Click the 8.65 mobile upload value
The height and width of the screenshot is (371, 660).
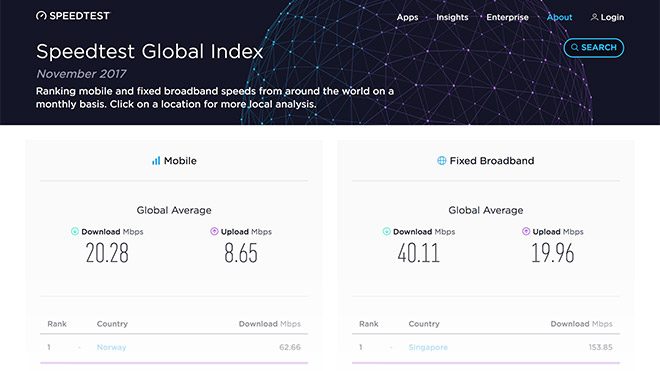pos(241,253)
